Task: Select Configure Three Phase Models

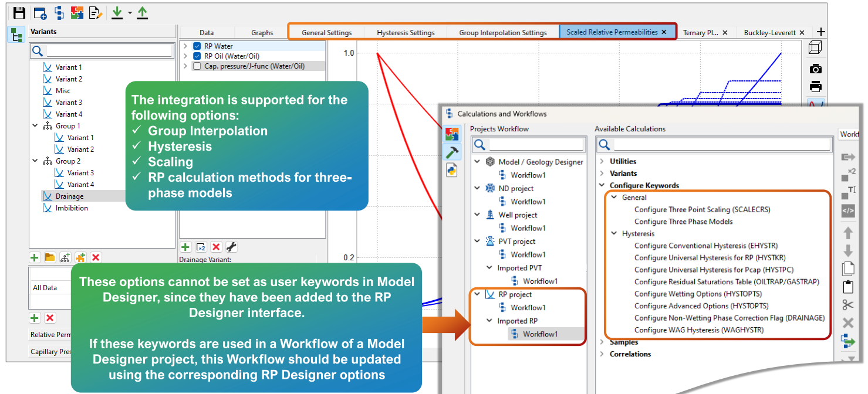Action: click(x=683, y=222)
